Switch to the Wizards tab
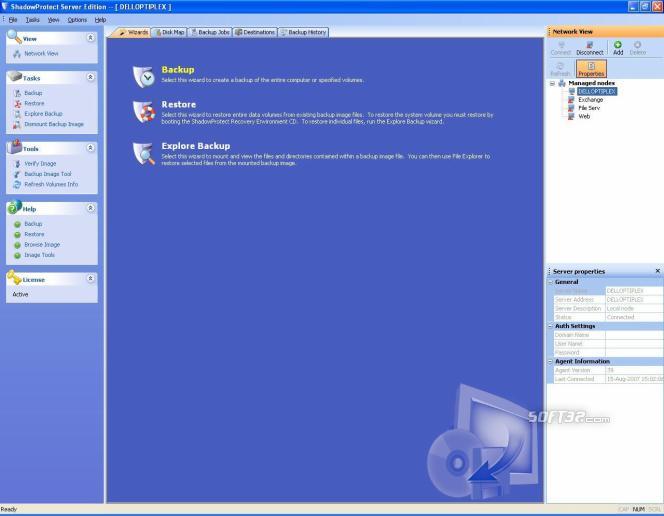664x516 pixels. tap(133, 32)
